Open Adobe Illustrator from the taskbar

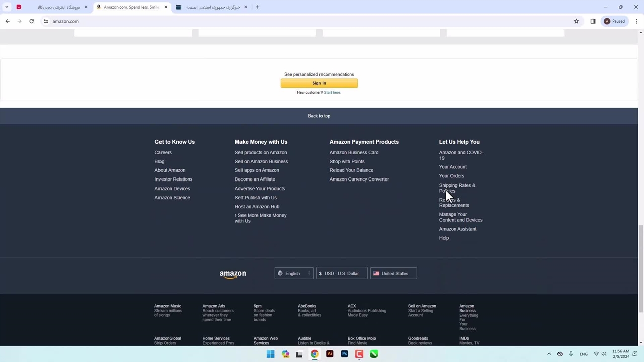tap(330, 354)
